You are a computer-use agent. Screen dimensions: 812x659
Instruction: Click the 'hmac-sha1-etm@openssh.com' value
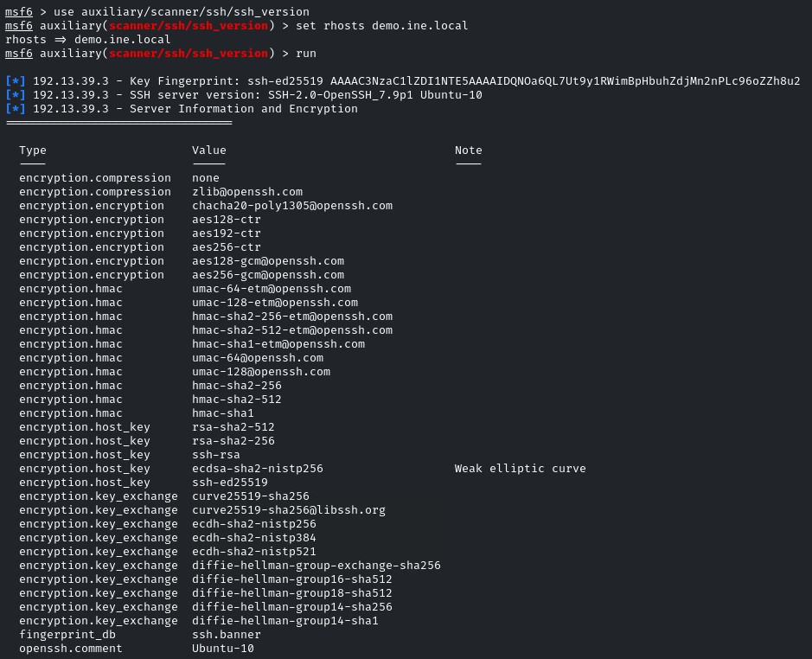pyautogui.click(x=278, y=344)
